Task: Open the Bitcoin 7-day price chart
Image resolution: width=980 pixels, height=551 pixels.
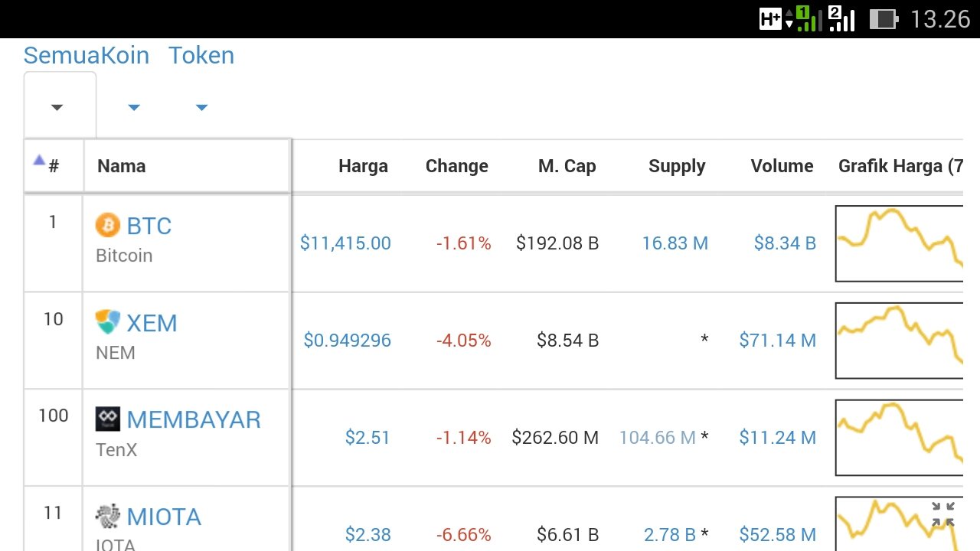Action: [x=899, y=243]
